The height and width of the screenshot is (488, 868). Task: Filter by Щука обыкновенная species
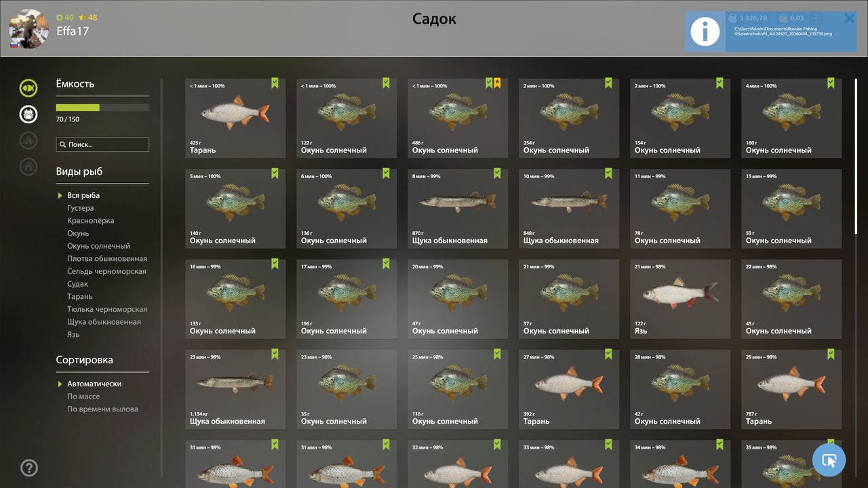click(104, 322)
